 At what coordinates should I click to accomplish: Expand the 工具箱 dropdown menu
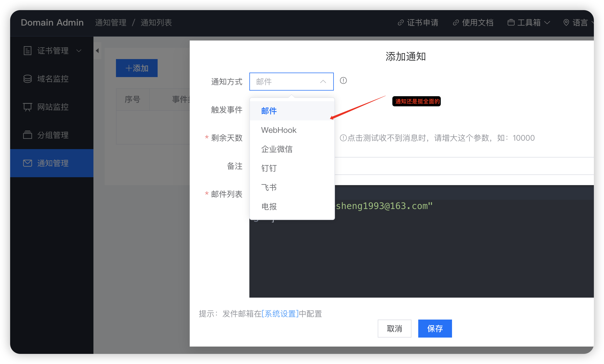click(529, 23)
